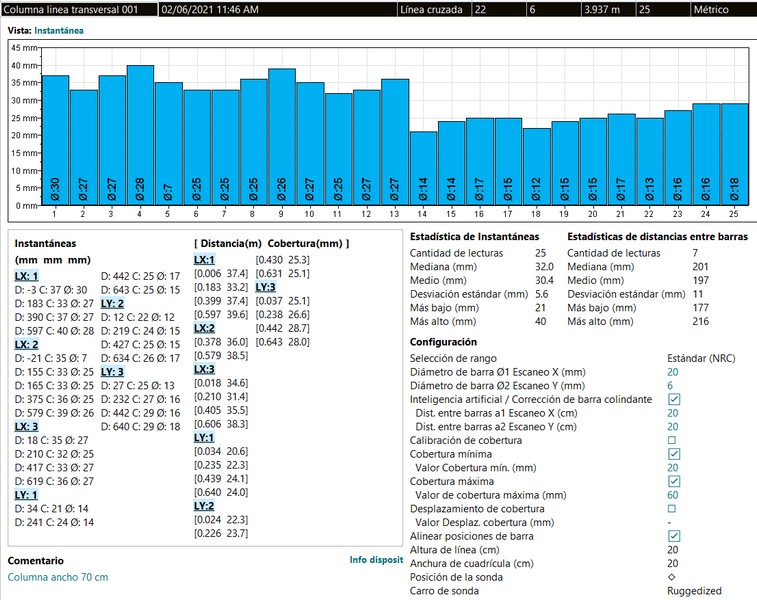The image size is (757, 600).
Task: Click bar 14, the lowest chart bar
Action: [x=423, y=168]
